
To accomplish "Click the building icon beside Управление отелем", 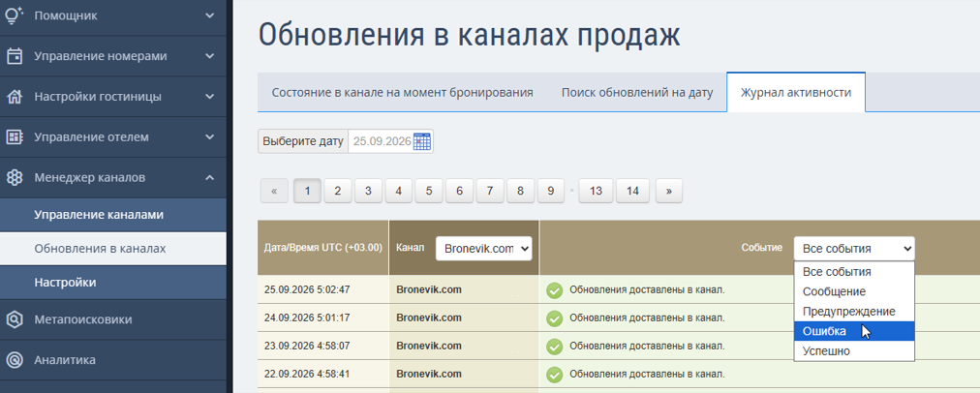I will pyautogui.click(x=15, y=136).
